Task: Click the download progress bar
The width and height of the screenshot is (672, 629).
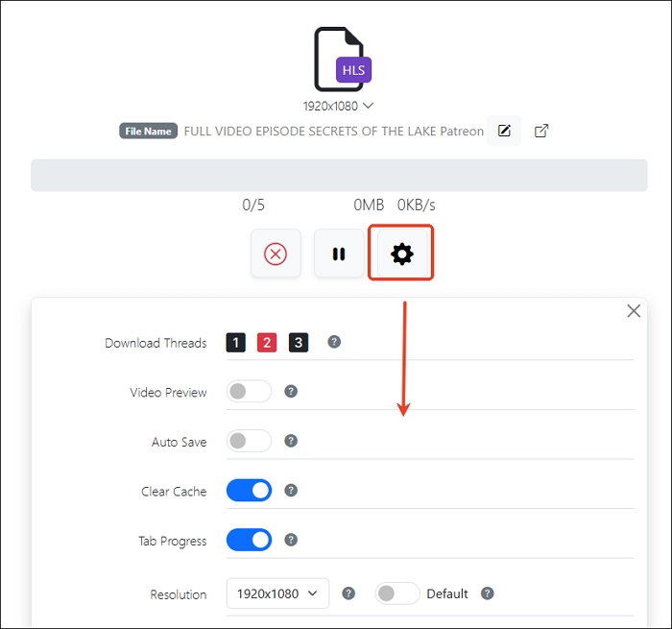Action: [338, 176]
